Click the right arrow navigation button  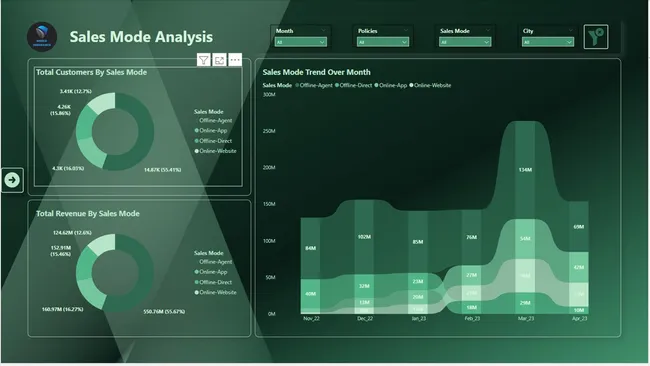[12, 180]
